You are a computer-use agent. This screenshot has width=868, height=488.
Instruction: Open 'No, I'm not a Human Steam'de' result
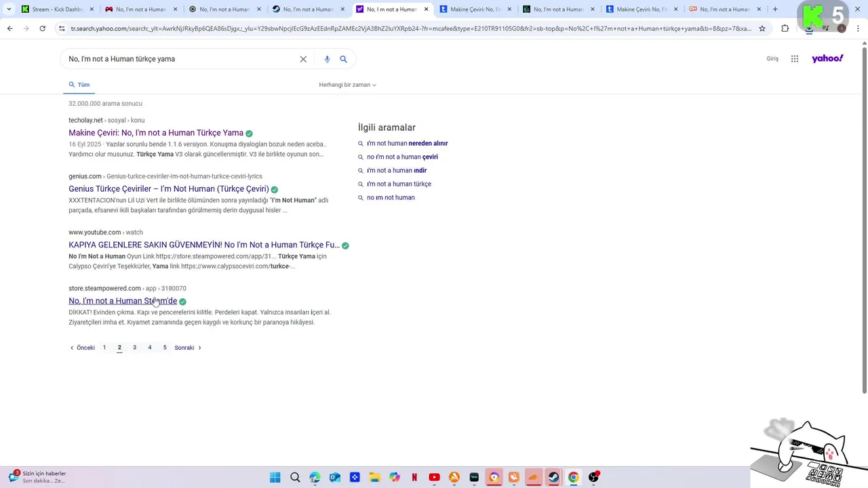click(x=123, y=301)
